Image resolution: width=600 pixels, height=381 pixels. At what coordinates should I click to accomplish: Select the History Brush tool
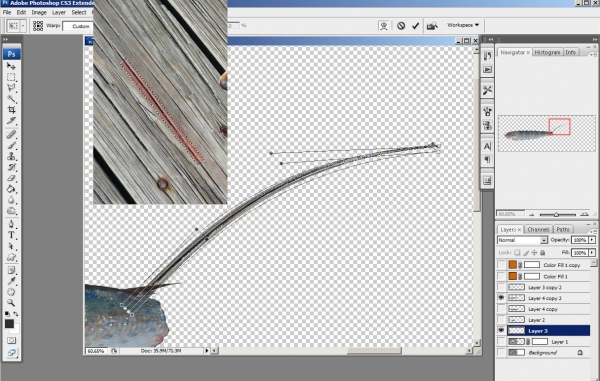11,167
